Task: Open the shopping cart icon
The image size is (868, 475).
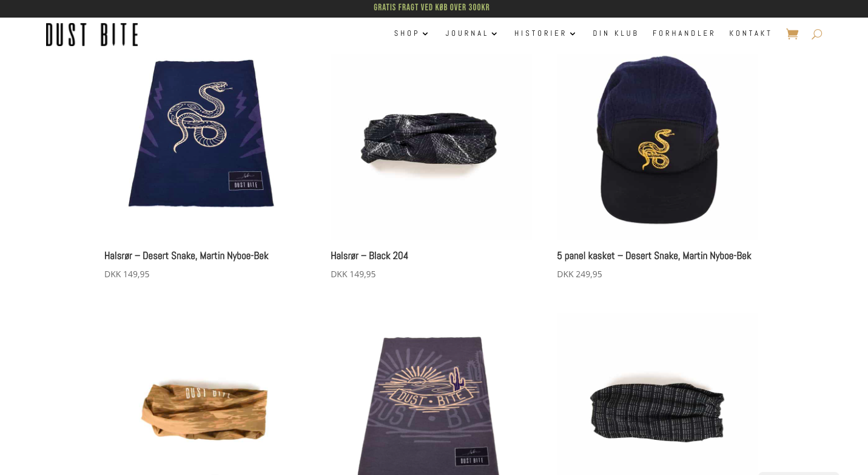Action: tap(792, 34)
